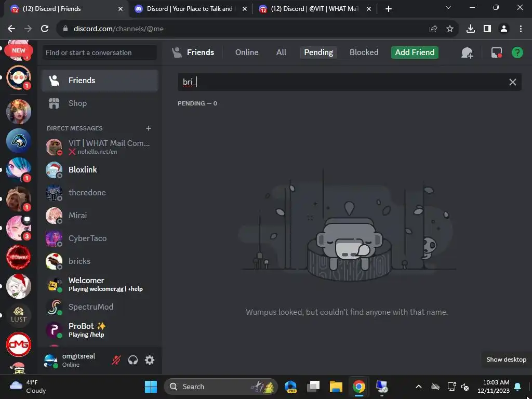The height and width of the screenshot is (399, 532).
Task: Click the Create DM plus icon
Action: 148,128
